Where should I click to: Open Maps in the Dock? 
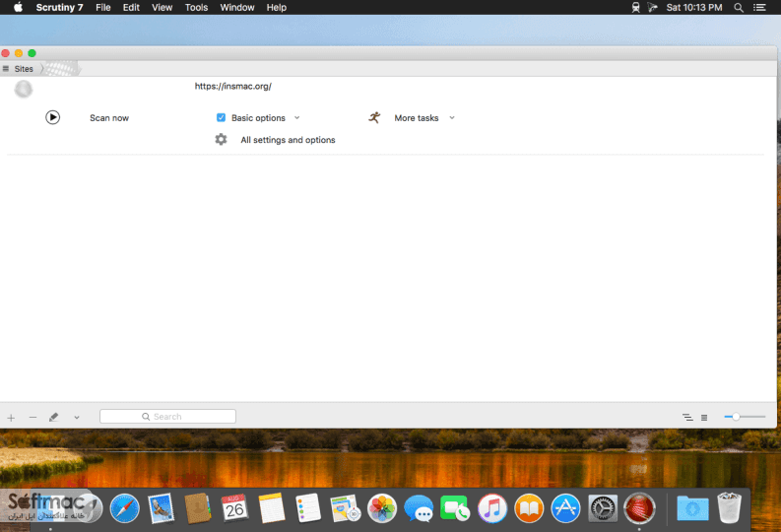[x=345, y=508]
